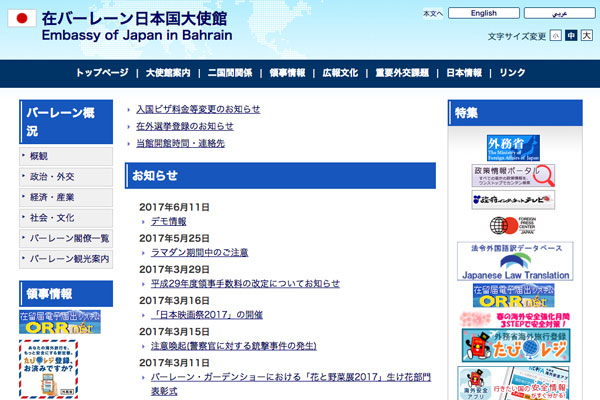The image size is (600, 400).
Task: Open the ORRnet banner in 特集 sidebar
Action: (514, 296)
